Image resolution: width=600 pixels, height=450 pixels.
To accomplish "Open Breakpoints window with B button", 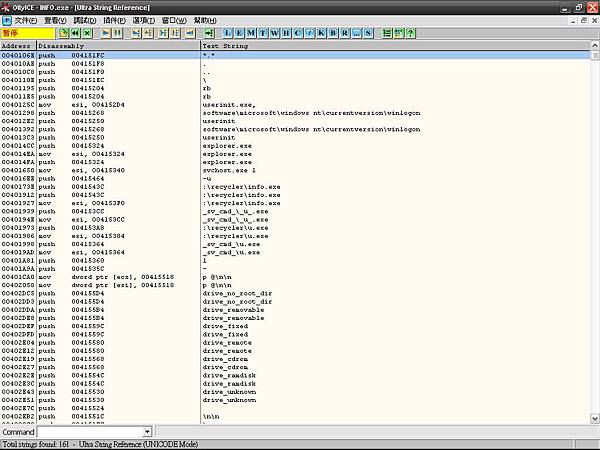I will tap(333, 33).
